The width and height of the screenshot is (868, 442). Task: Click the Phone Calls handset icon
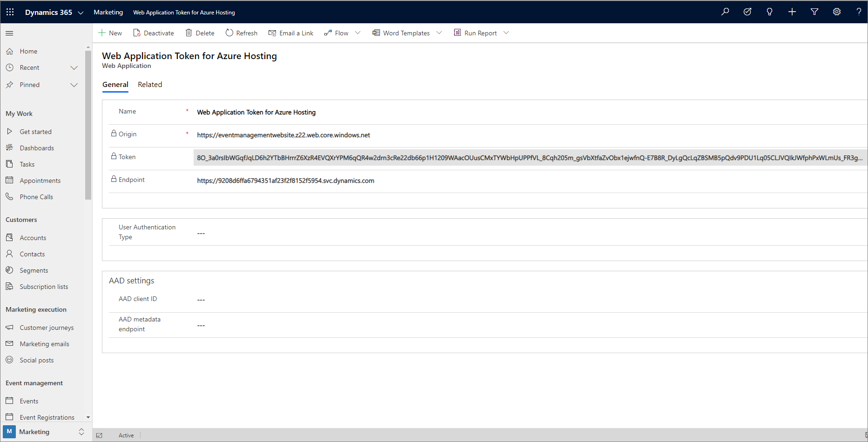(9, 197)
